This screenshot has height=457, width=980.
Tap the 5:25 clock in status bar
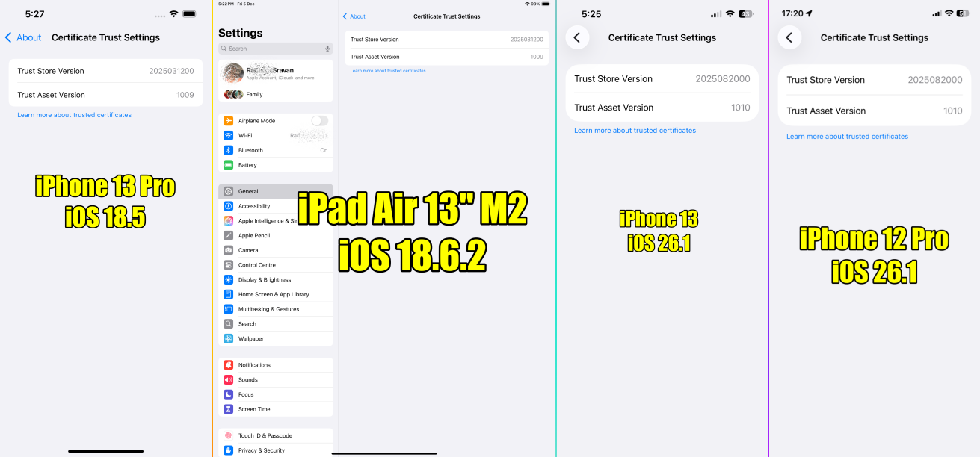(591, 14)
